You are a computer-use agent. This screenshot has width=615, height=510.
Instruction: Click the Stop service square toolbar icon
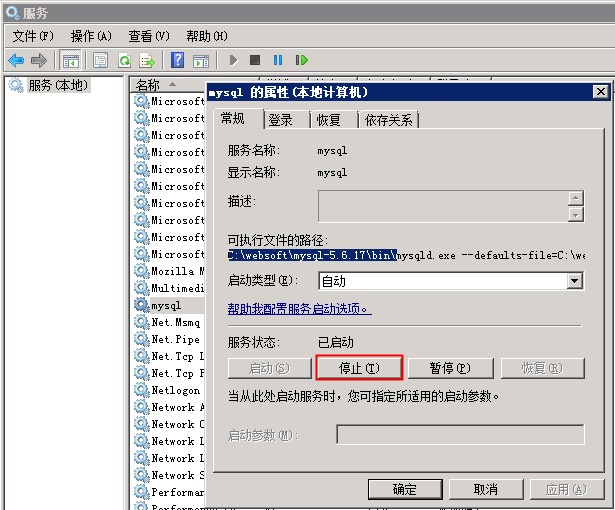[255, 61]
